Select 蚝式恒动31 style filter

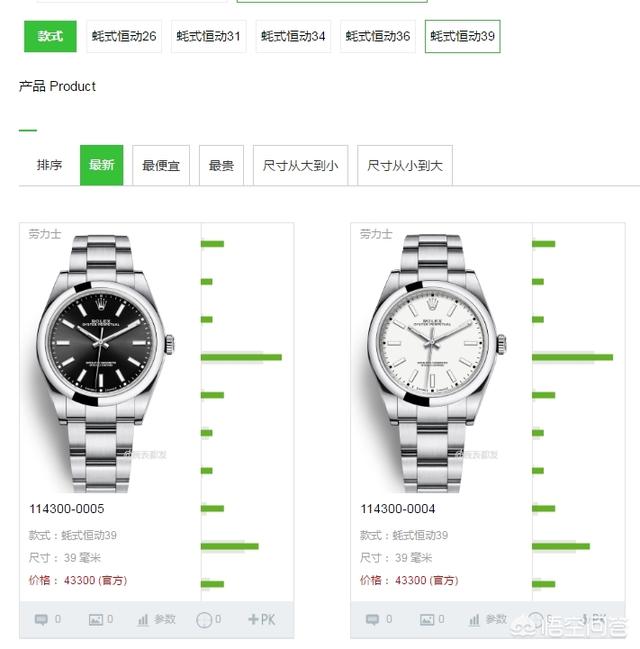209,36
